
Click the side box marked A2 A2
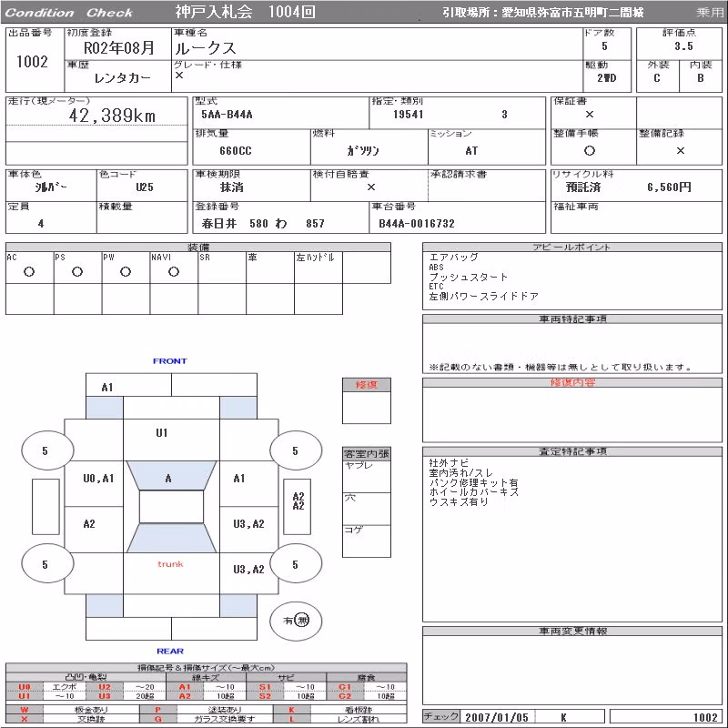tap(298, 507)
